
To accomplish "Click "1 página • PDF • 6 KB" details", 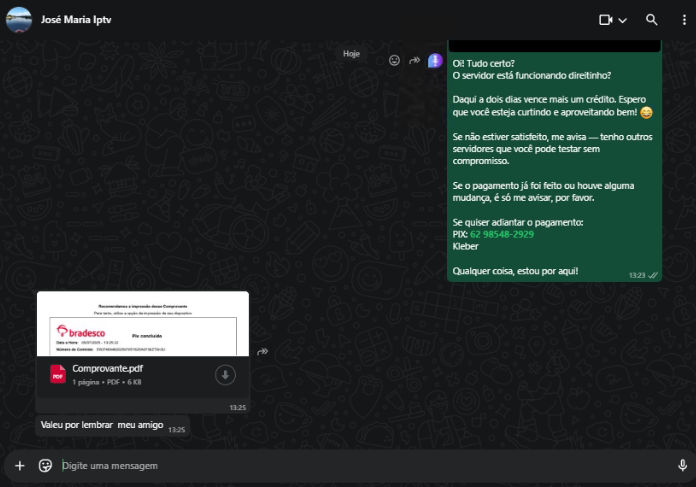I will [x=107, y=382].
